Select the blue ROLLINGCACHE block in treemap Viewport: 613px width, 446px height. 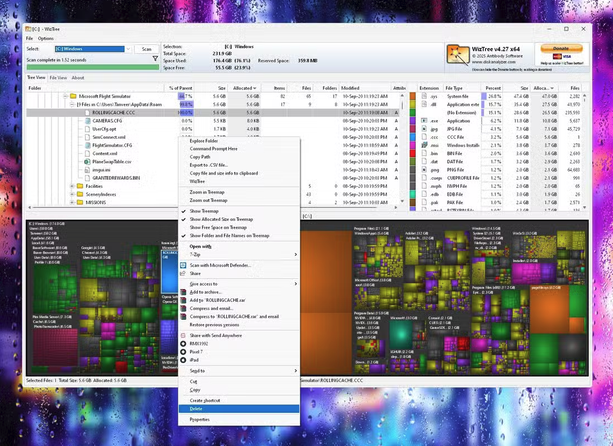pos(169,274)
